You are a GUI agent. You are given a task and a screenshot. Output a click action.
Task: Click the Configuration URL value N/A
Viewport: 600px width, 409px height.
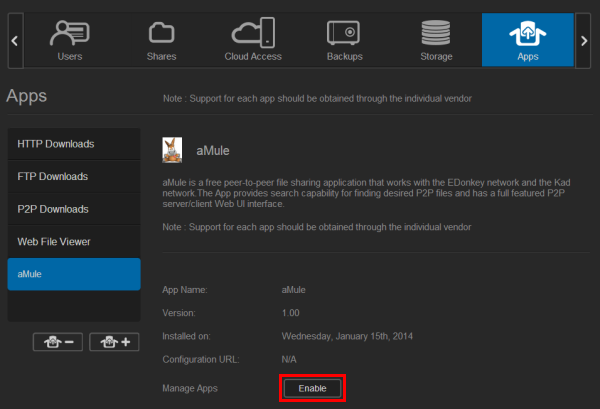(289, 360)
